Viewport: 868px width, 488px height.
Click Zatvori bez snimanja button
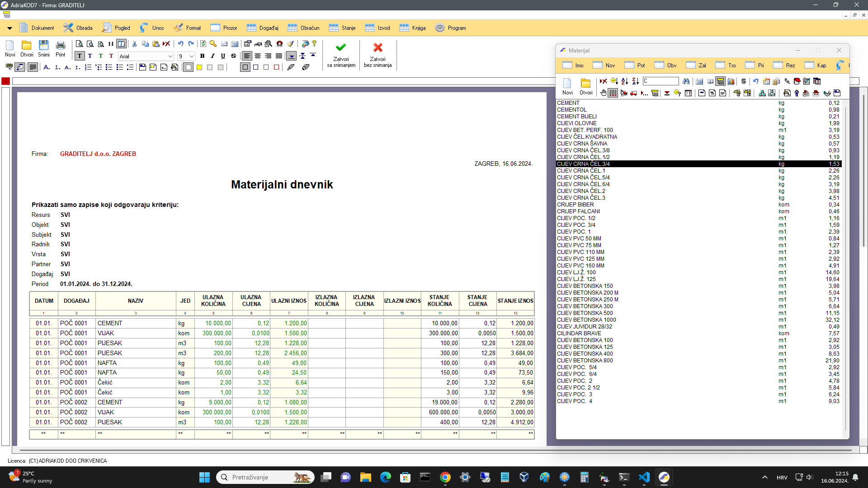(378, 55)
